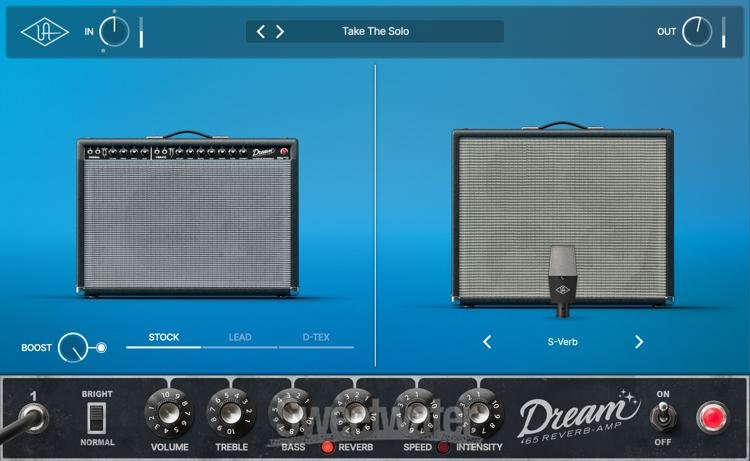The width and height of the screenshot is (750, 461).
Task: Flip the ON/OFF power toggle switch
Action: (x=663, y=417)
